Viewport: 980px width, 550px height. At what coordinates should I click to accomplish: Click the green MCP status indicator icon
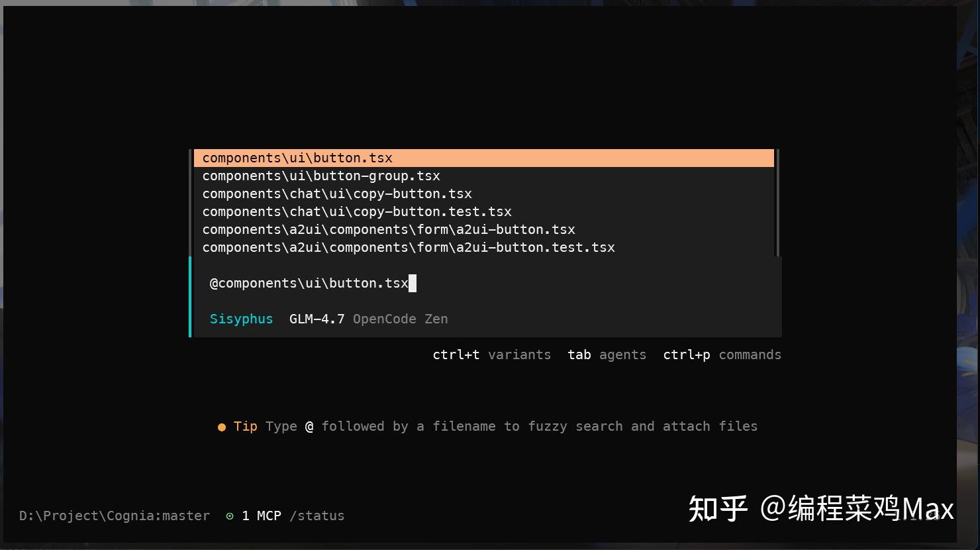click(x=230, y=516)
